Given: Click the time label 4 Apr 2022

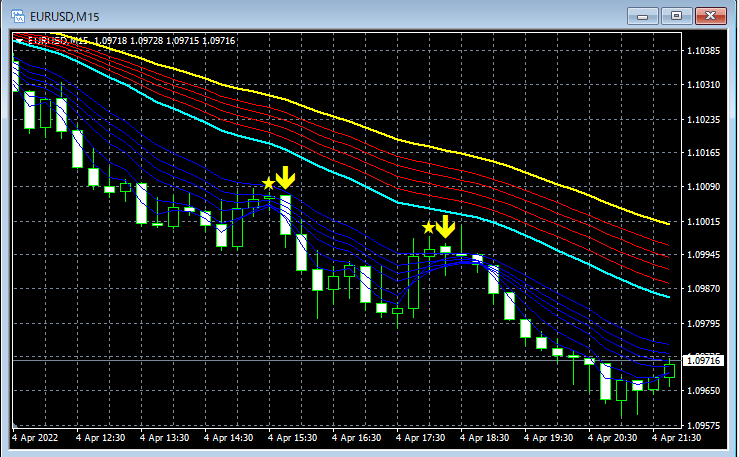Looking at the screenshot, I should [35, 438].
